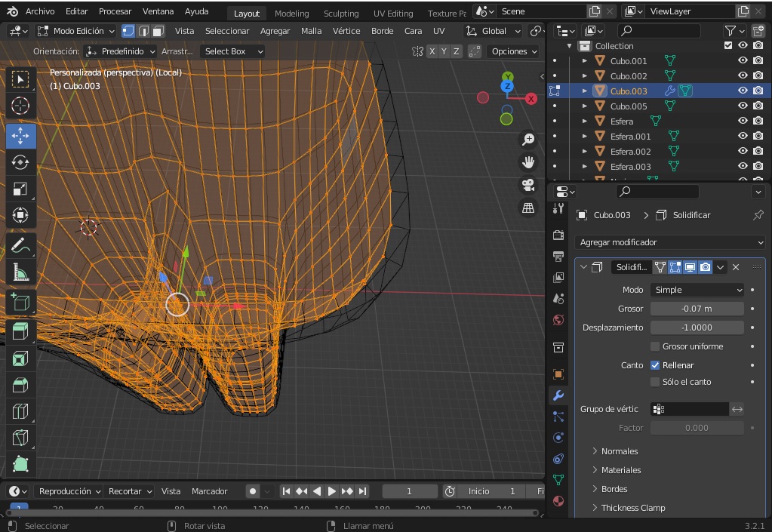
Task: Switch to the Sculpting workspace tab
Action: pos(341,14)
